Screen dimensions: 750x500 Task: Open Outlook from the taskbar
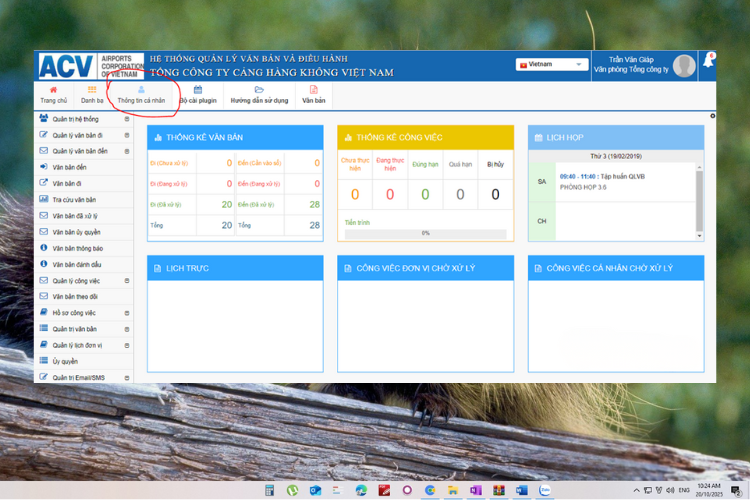pyautogui.click(x=315, y=490)
